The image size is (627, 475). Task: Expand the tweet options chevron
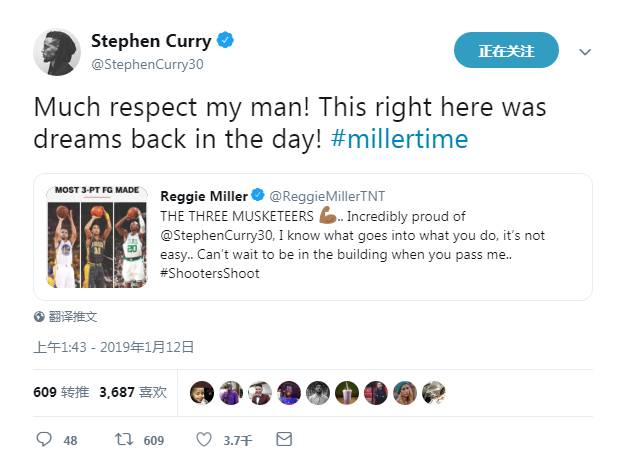pyautogui.click(x=585, y=51)
